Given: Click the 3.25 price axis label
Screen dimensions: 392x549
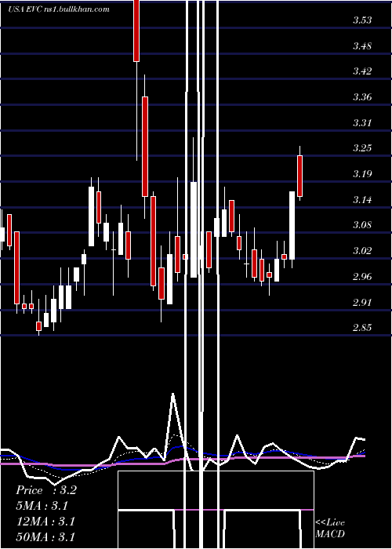Looking at the screenshot, I should [362, 148].
